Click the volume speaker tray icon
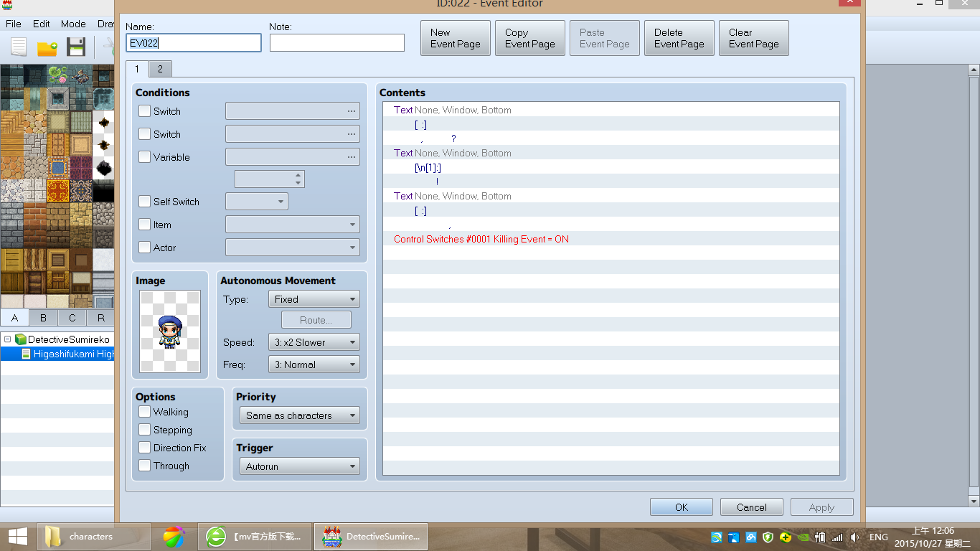Screen dimensions: 980x551 (x=854, y=537)
